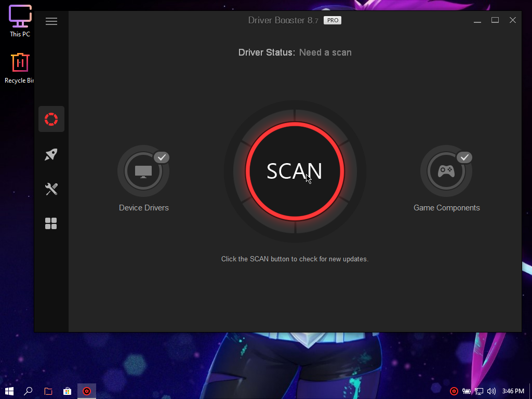This screenshot has width=532, height=399.
Task: Open the battery/power tray icon
Action: pos(466,391)
